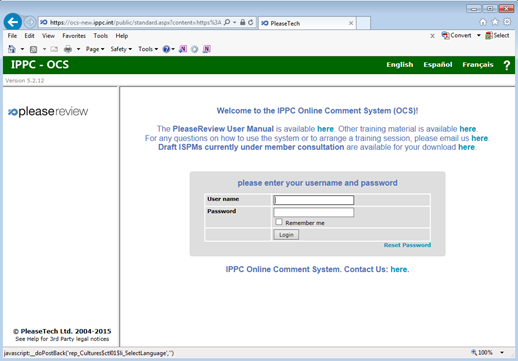Click the greyed Forward navigation arrow
The width and height of the screenshot is (518, 361).
pyautogui.click(x=30, y=22)
